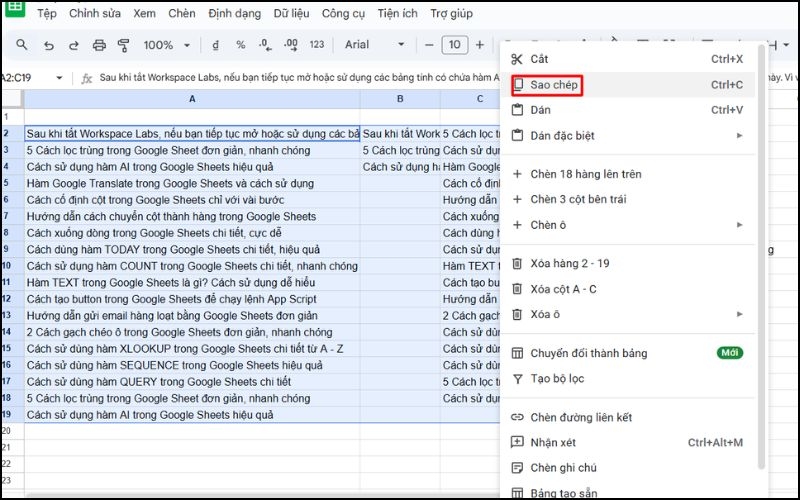
Task: Choose Dán in context menu
Action: click(x=627, y=110)
